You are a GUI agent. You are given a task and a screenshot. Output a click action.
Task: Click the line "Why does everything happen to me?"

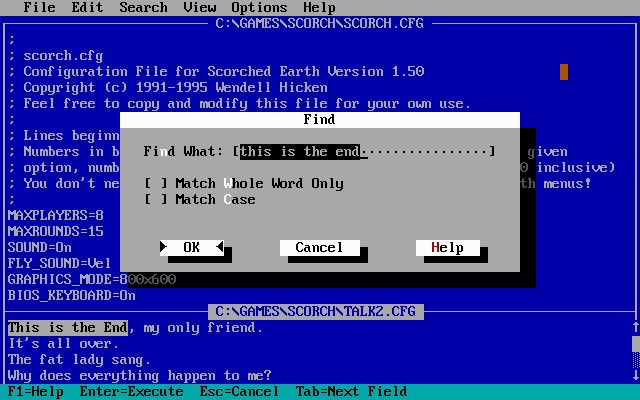pyautogui.click(x=140, y=376)
